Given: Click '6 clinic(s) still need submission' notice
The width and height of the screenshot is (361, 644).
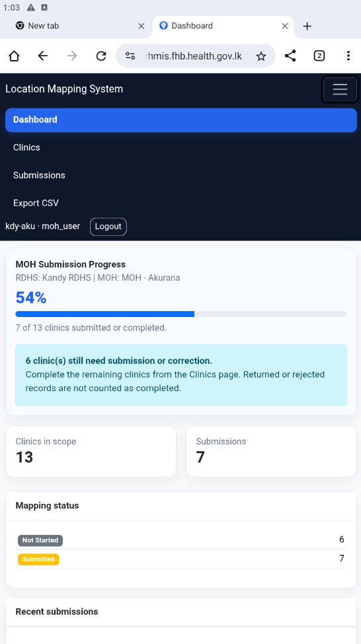Looking at the screenshot, I should pos(181,375).
